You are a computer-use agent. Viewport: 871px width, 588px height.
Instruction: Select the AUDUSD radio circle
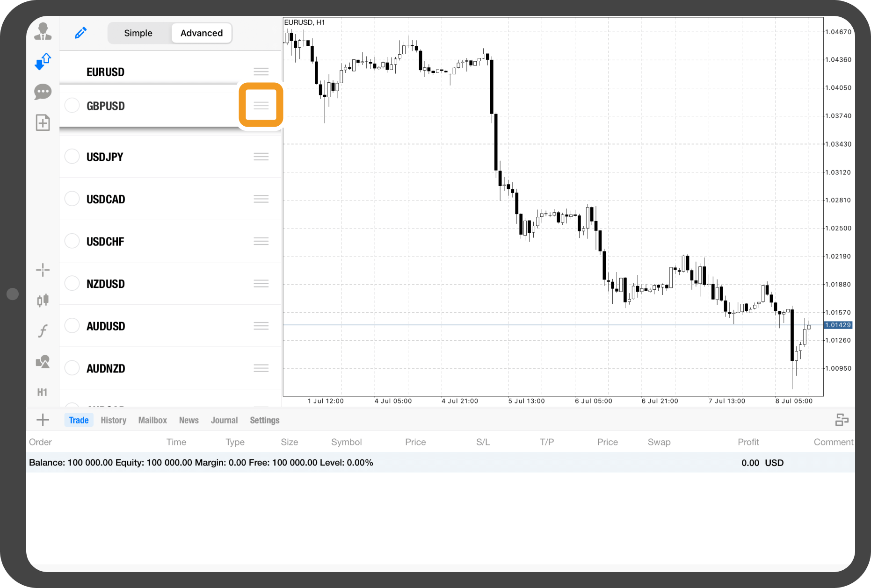tap(72, 326)
